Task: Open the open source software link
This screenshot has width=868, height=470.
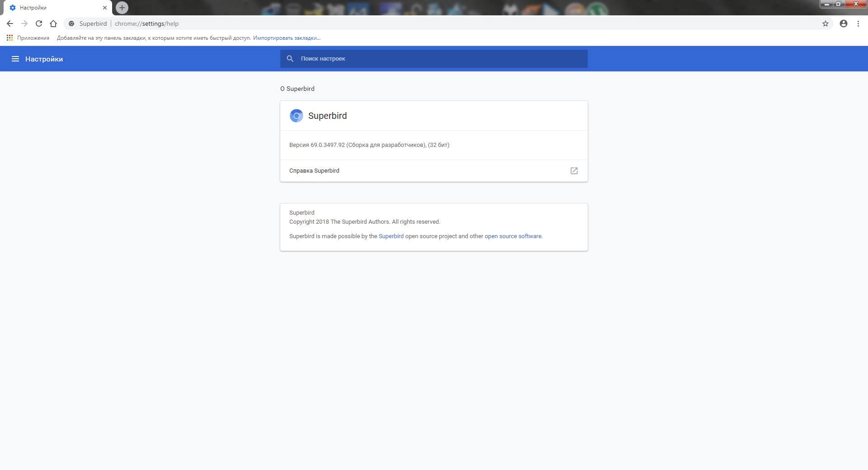Action: [513, 236]
